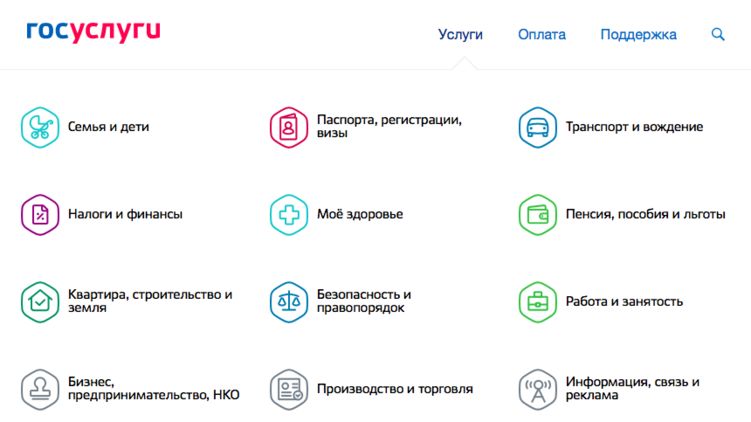Viewport: 751px width, 422px height.
Task: Click the medical cross icon for Моё здоровье
Action: (289, 214)
